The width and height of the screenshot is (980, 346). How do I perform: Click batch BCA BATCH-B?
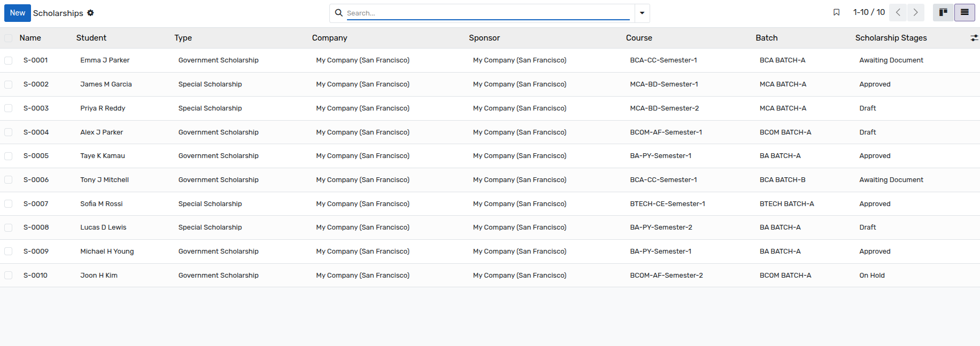click(783, 180)
